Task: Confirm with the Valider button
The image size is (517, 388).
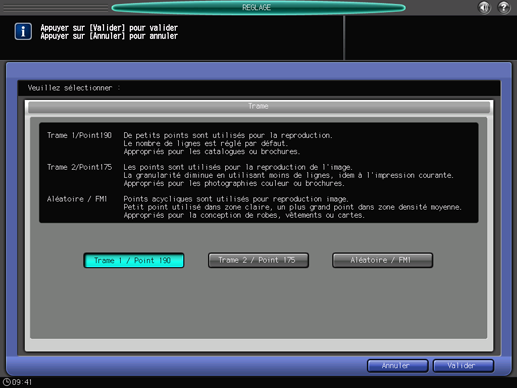Action: (x=463, y=366)
